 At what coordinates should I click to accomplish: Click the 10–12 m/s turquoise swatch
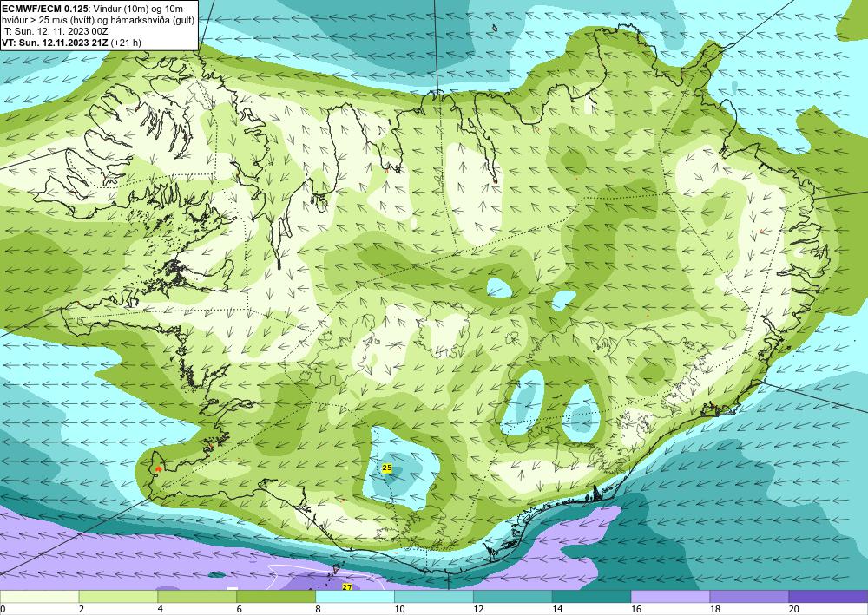(x=433, y=597)
